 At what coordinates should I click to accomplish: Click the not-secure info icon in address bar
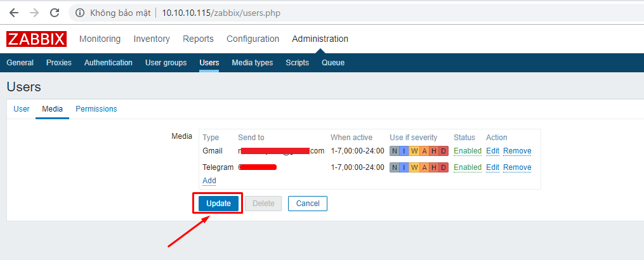coord(80,13)
